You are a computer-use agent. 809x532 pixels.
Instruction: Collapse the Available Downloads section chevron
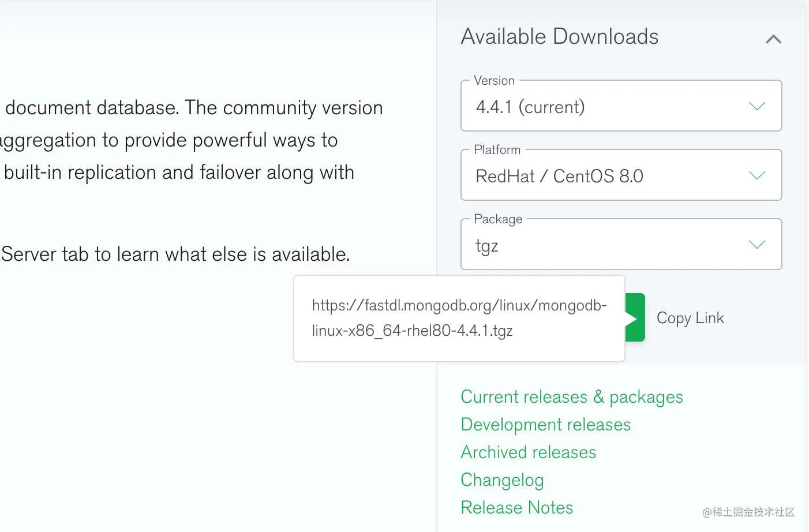click(x=773, y=39)
